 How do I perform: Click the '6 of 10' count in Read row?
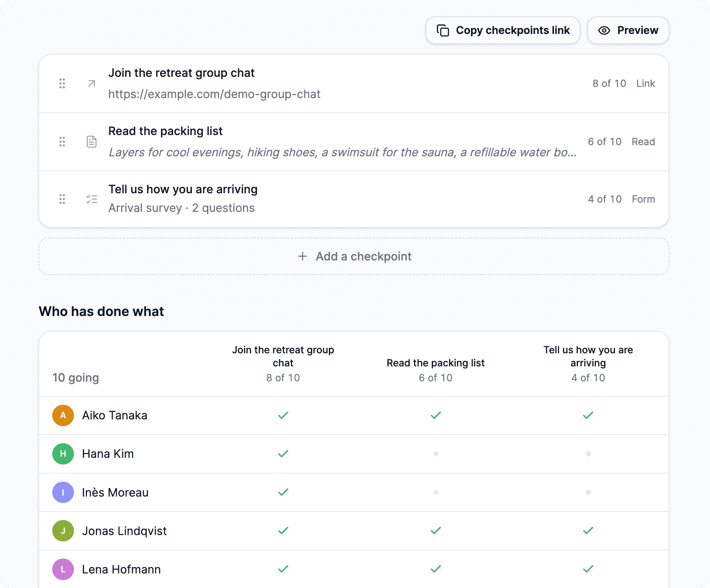click(605, 142)
